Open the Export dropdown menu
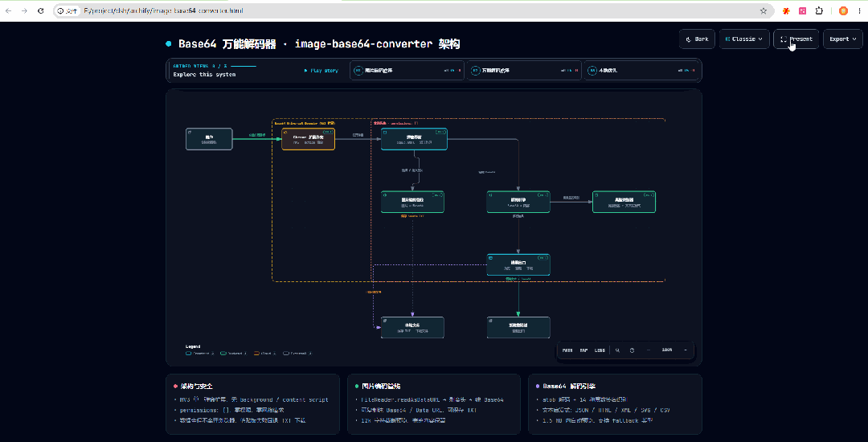 pos(842,39)
